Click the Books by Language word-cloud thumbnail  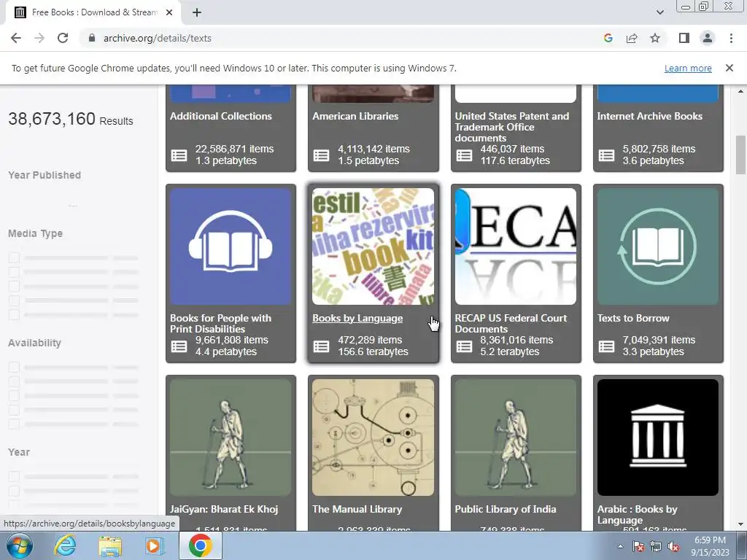373,246
